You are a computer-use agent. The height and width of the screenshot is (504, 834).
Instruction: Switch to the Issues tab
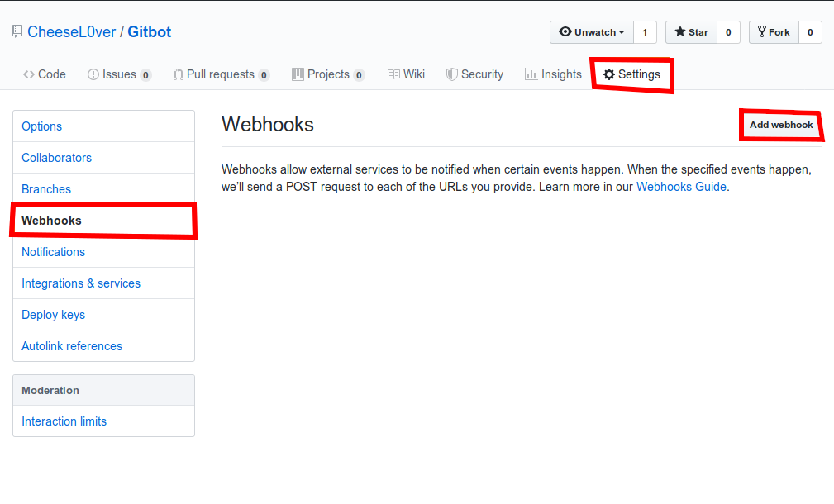point(119,74)
